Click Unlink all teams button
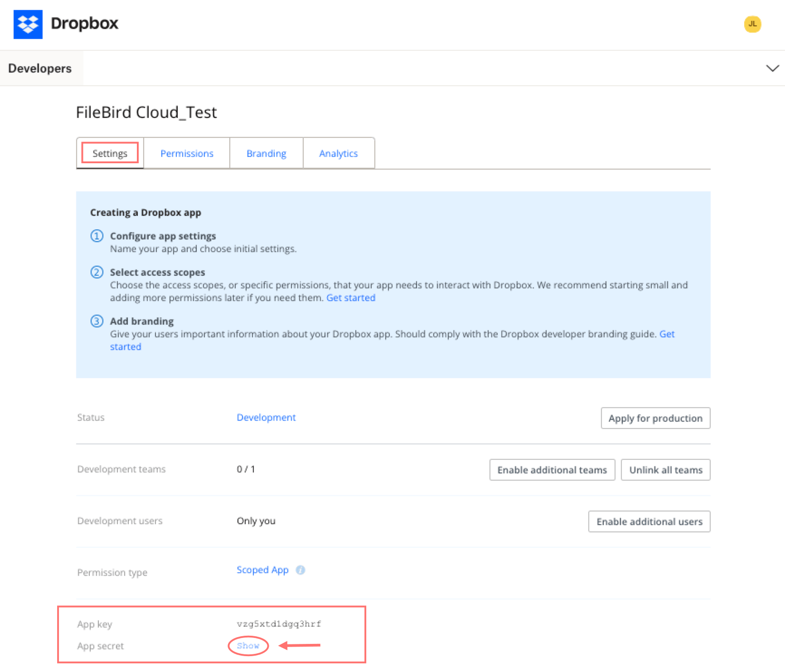The width and height of the screenshot is (785, 672). point(665,470)
